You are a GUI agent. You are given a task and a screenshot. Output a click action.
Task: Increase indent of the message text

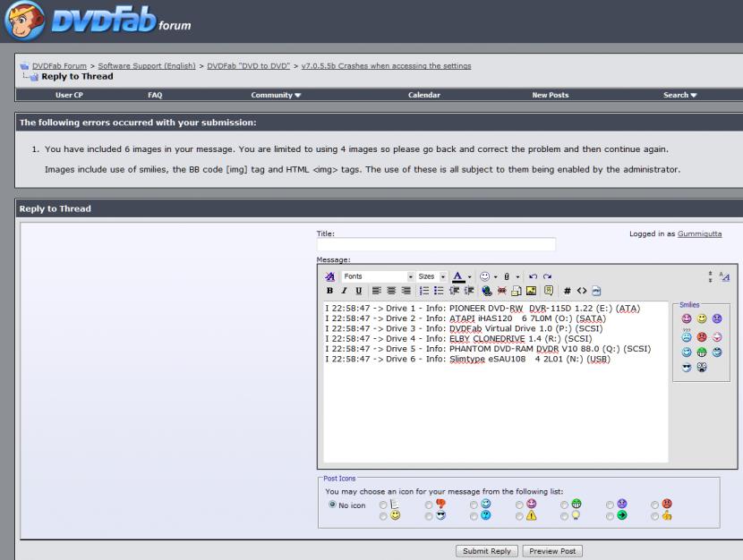[x=469, y=291]
